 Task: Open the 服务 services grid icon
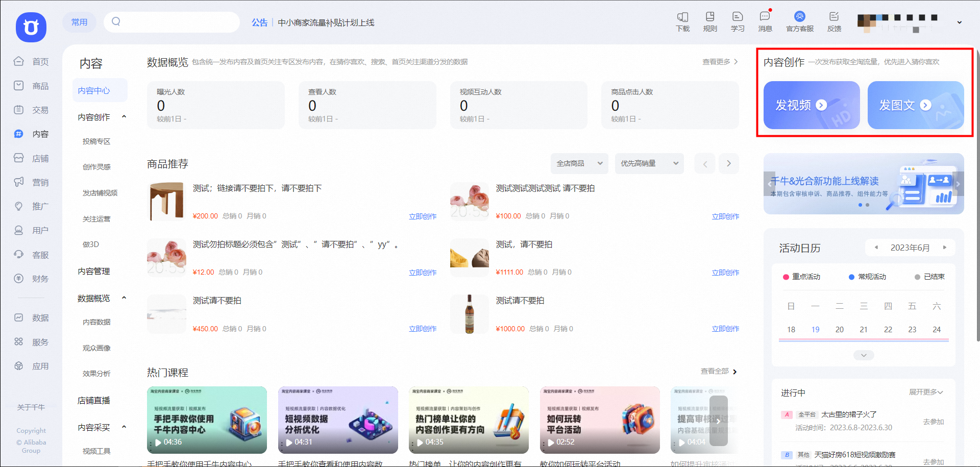[x=19, y=342]
